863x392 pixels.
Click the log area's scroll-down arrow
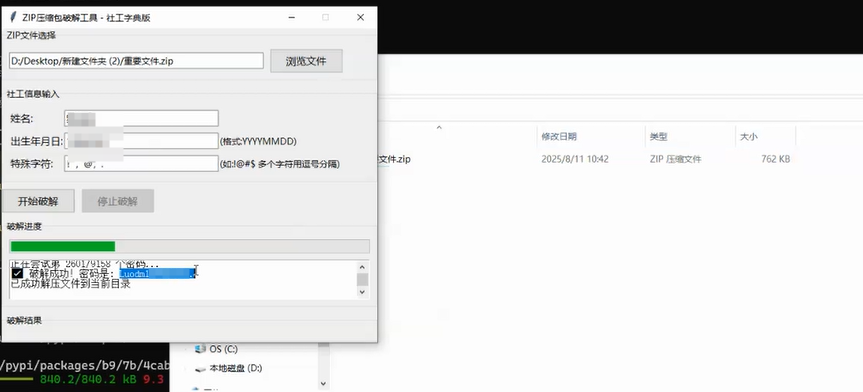pos(362,293)
